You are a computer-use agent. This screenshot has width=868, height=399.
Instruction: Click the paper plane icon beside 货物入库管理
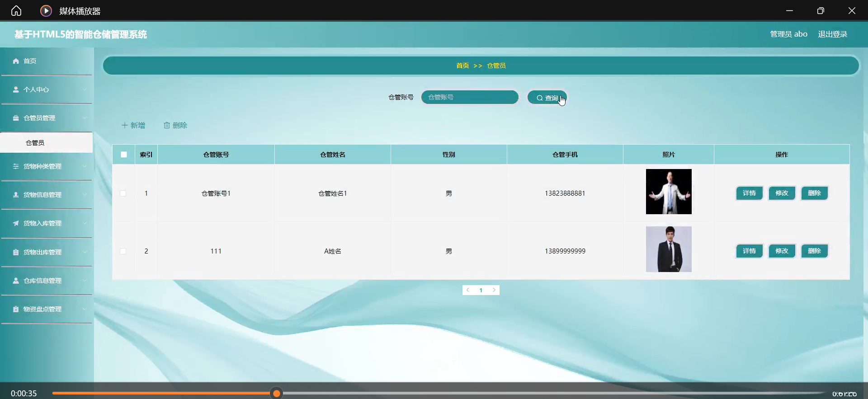(x=16, y=223)
